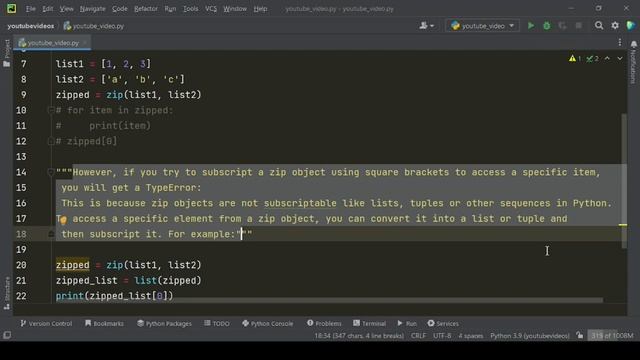The height and width of the screenshot is (360, 640).
Task: Open Python Console tool window
Action: point(267,323)
